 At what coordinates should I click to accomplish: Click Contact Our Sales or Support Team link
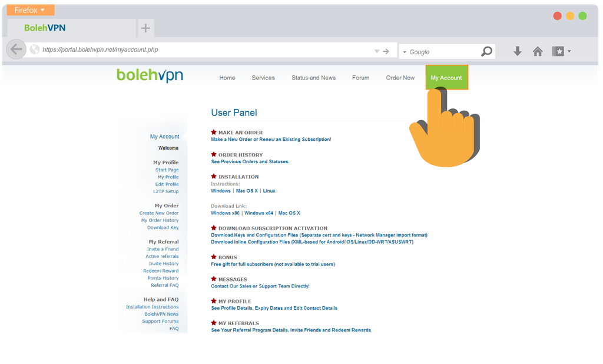[x=260, y=286]
